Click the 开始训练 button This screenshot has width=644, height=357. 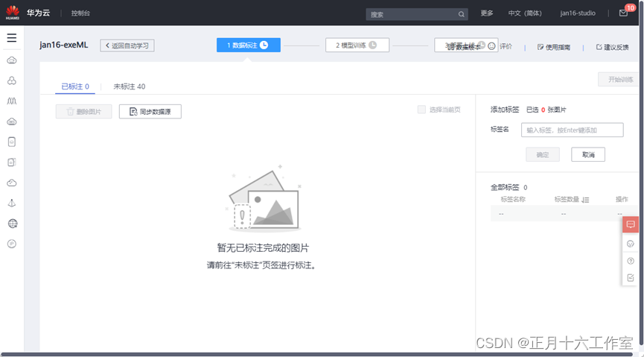pyautogui.click(x=619, y=80)
